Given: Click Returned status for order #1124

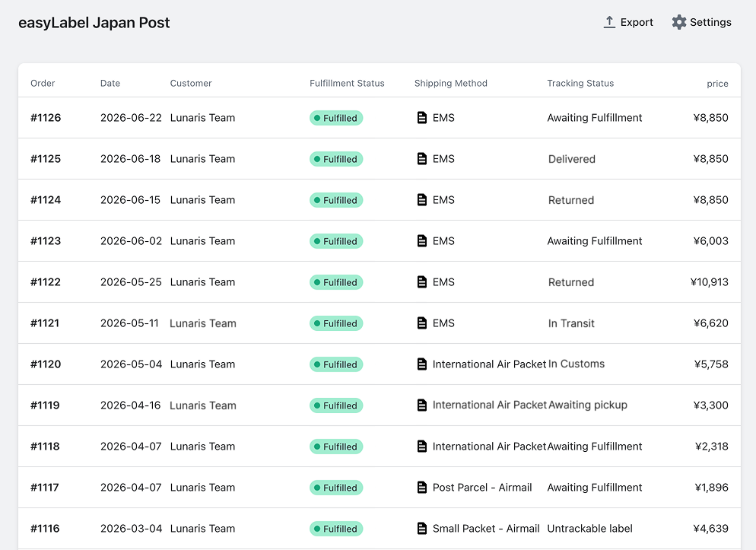Looking at the screenshot, I should (571, 200).
